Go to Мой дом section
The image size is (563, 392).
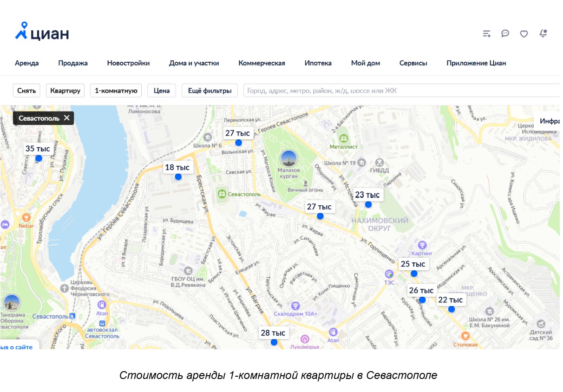(x=366, y=63)
